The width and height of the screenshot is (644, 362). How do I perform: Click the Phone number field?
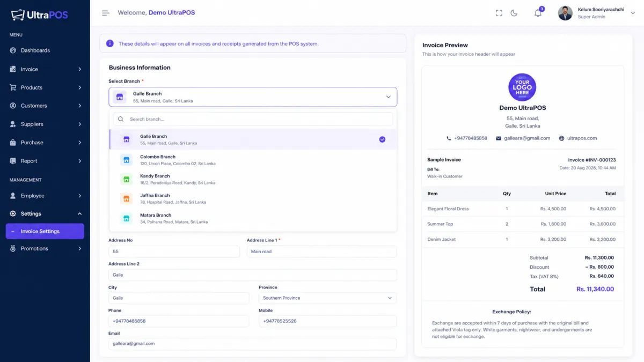pyautogui.click(x=179, y=321)
